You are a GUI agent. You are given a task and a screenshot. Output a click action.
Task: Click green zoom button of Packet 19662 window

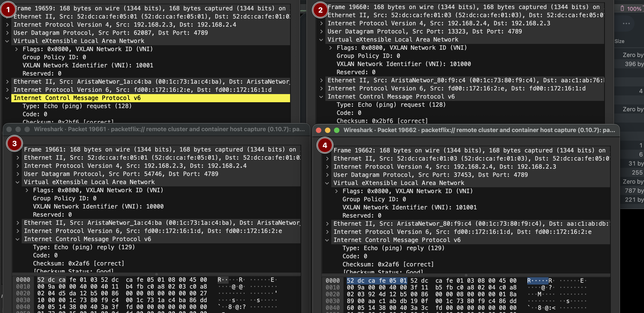click(337, 130)
